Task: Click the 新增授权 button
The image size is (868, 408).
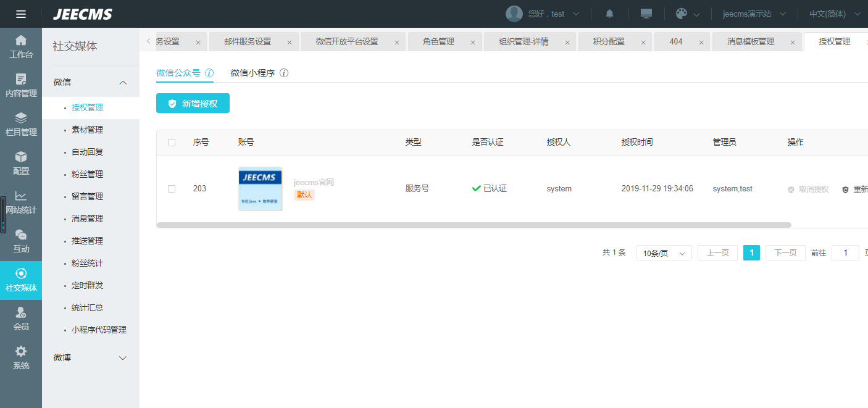Action: 193,104
